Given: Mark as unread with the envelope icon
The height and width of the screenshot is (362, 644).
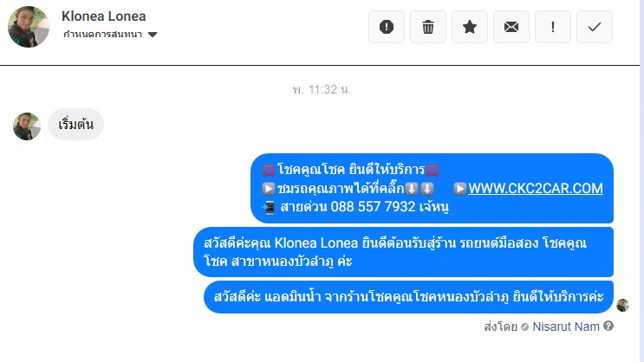Looking at the screenshot, I should [511, 27].
